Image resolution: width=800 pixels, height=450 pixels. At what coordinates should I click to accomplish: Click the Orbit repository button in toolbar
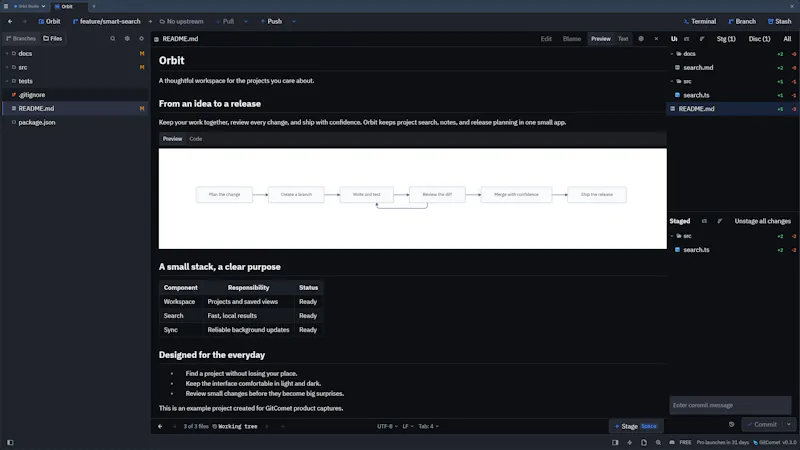coord(49,21)
